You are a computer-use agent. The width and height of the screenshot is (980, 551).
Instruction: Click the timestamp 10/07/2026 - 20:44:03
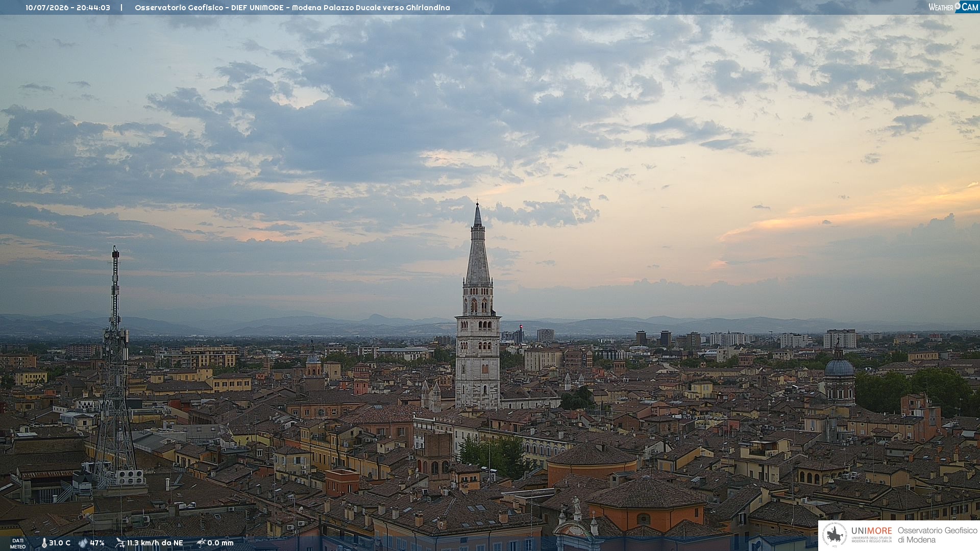point(68,8)
